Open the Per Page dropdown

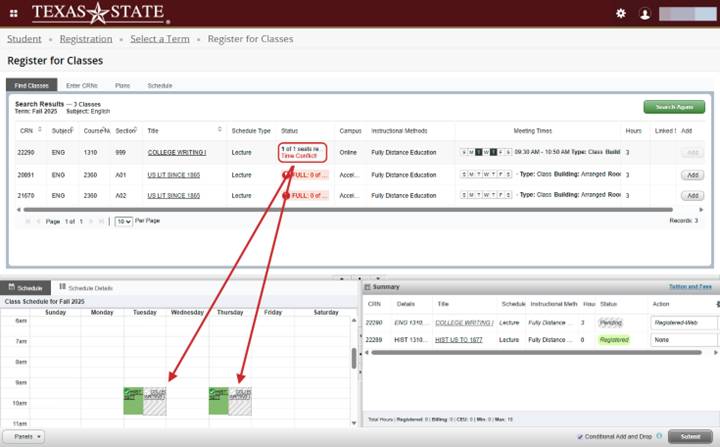123,220
